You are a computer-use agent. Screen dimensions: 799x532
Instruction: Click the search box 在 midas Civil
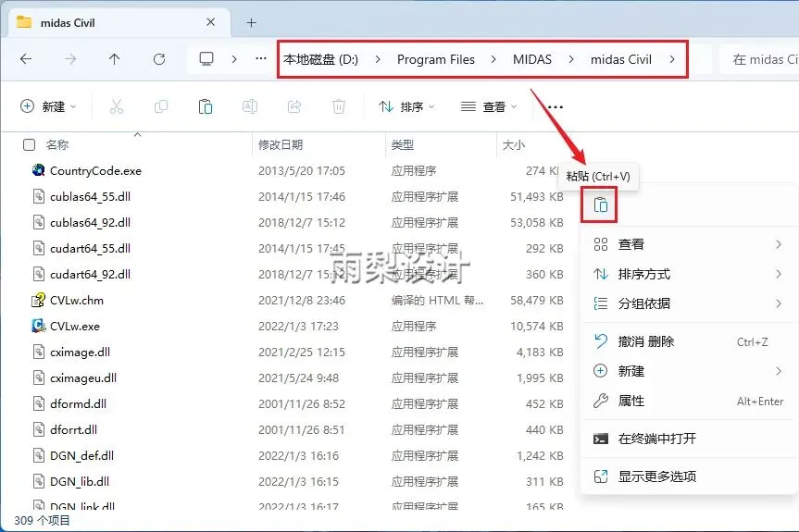(759, 59)
